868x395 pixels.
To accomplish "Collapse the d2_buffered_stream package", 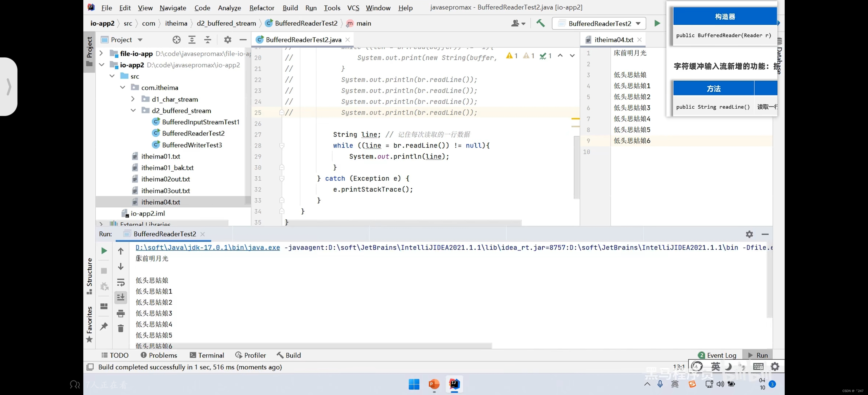I will point(133,111).
